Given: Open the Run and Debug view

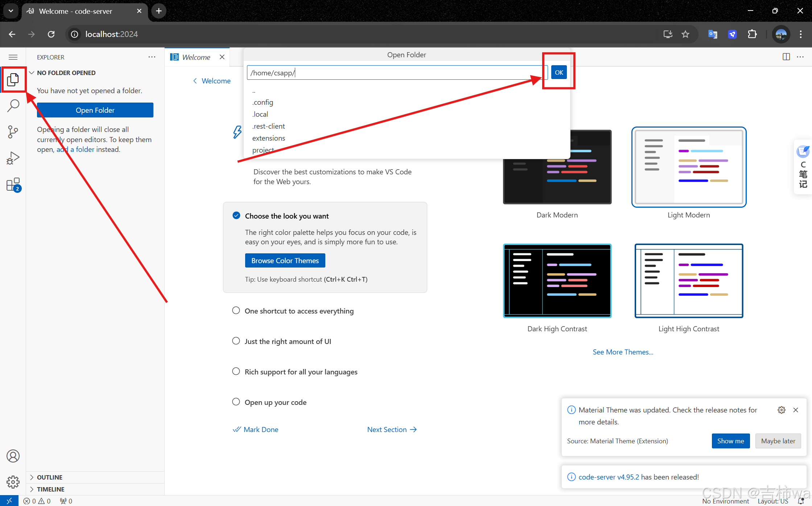Looking at the screenshot, I should point(13,158).
